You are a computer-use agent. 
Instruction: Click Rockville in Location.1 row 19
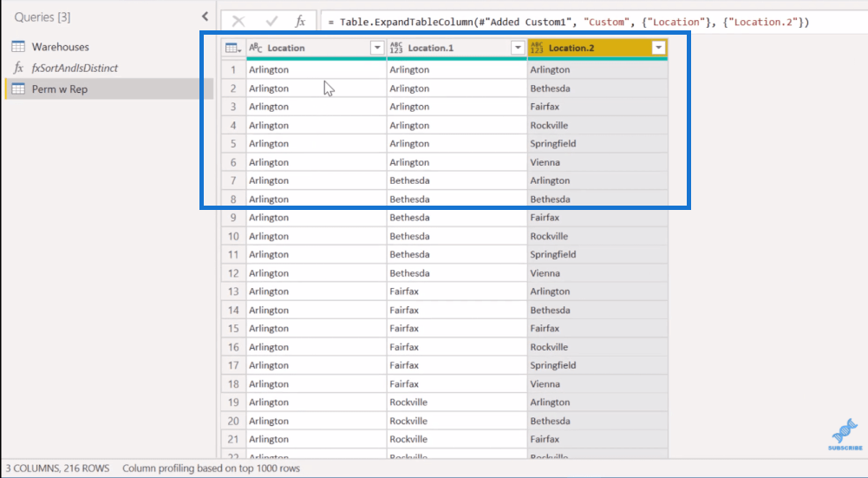point(408,403)
